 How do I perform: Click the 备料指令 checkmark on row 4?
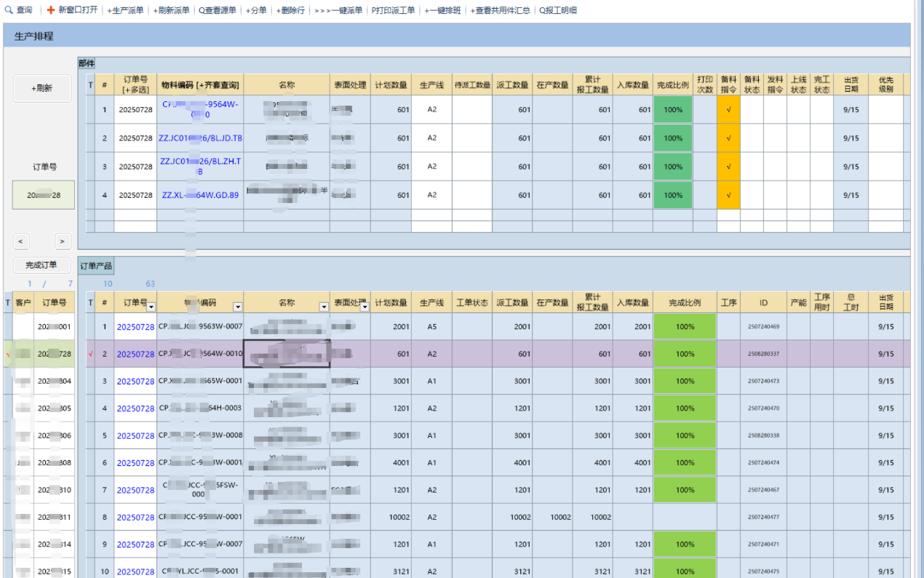(x=728, y=194)
